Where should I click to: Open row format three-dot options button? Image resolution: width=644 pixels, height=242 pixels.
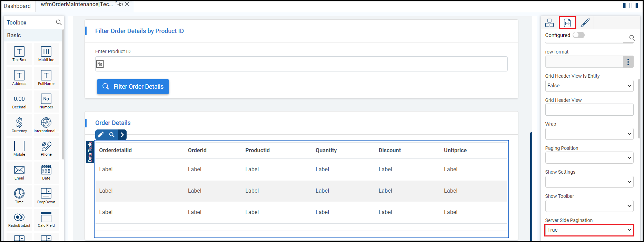(x=628, y=62)
